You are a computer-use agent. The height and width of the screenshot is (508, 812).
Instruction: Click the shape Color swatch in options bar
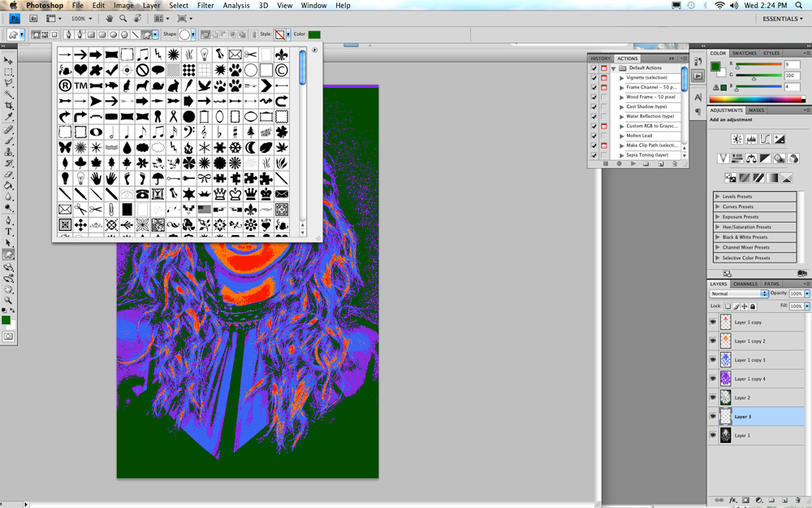pyautogui.click(x=314, y=35)
